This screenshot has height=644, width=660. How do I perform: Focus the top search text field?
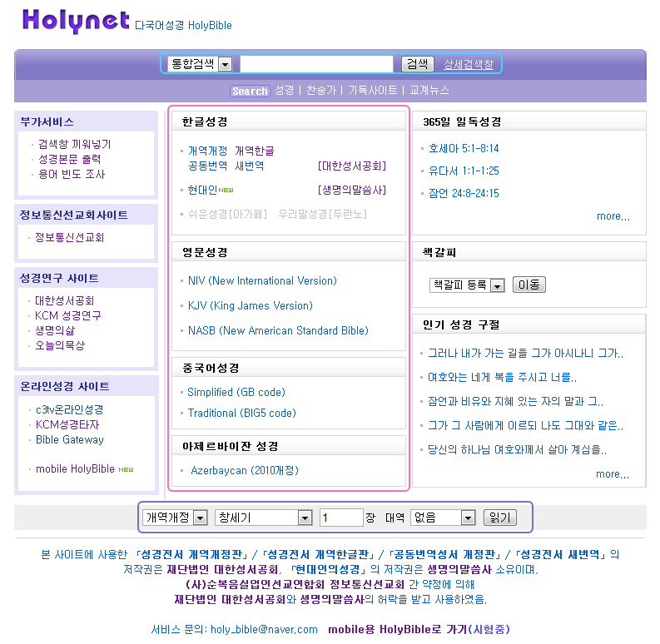point(316,64)
